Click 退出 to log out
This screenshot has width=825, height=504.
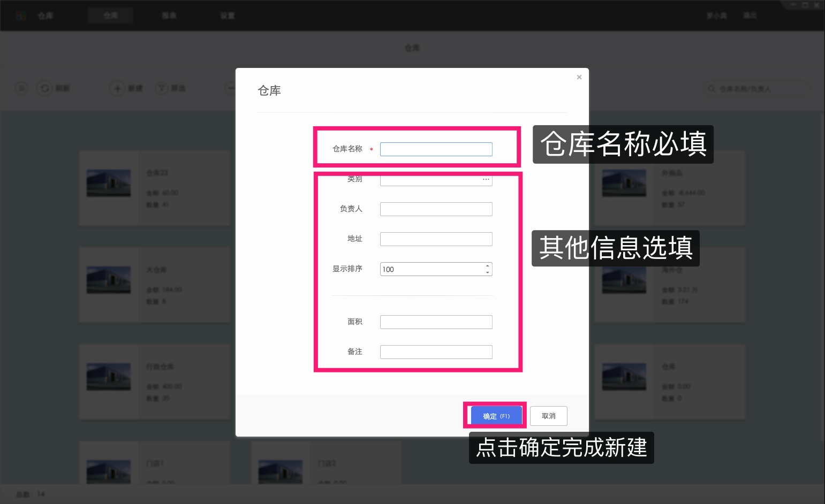click(750, 15)
